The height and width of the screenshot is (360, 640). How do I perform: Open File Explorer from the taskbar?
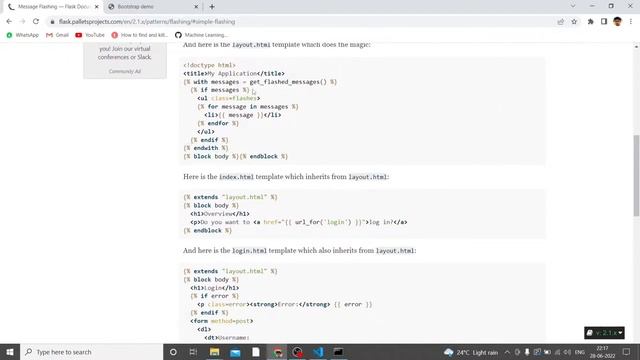tap(214, 352)
